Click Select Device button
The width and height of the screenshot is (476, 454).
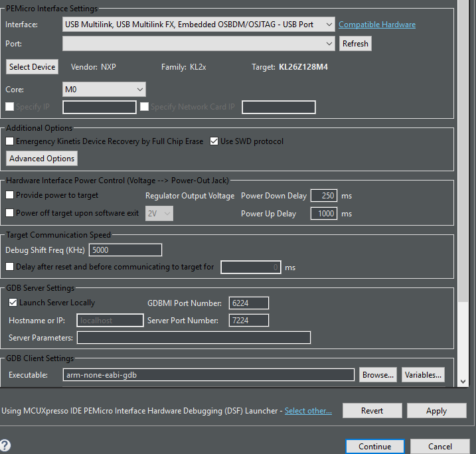coord(32,67)
